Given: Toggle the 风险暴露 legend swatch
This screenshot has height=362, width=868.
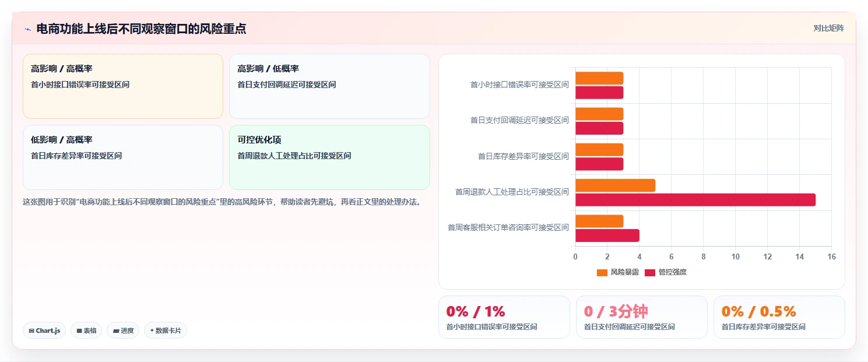Looking at the screenshot, I should point(602,272).
